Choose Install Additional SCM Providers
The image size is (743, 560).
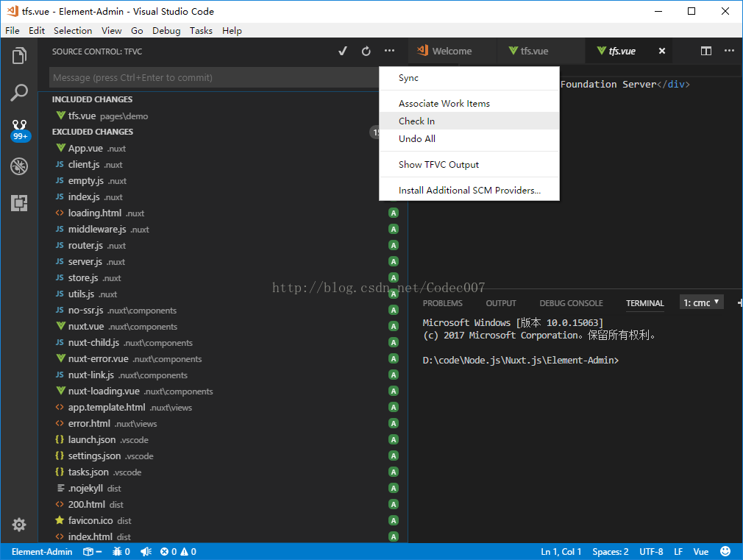tap(469, 190)
